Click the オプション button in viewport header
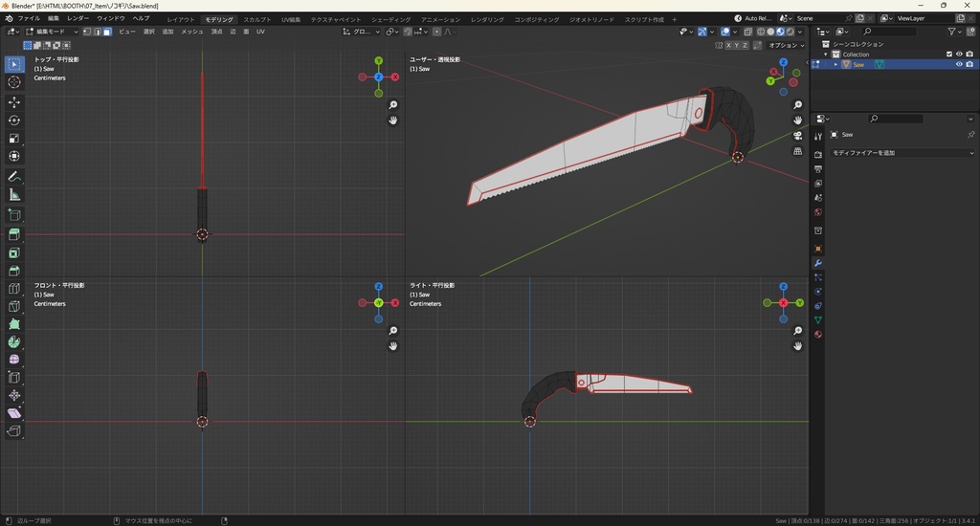This screenshot has width=980, height=526. (x=785, y=45)
